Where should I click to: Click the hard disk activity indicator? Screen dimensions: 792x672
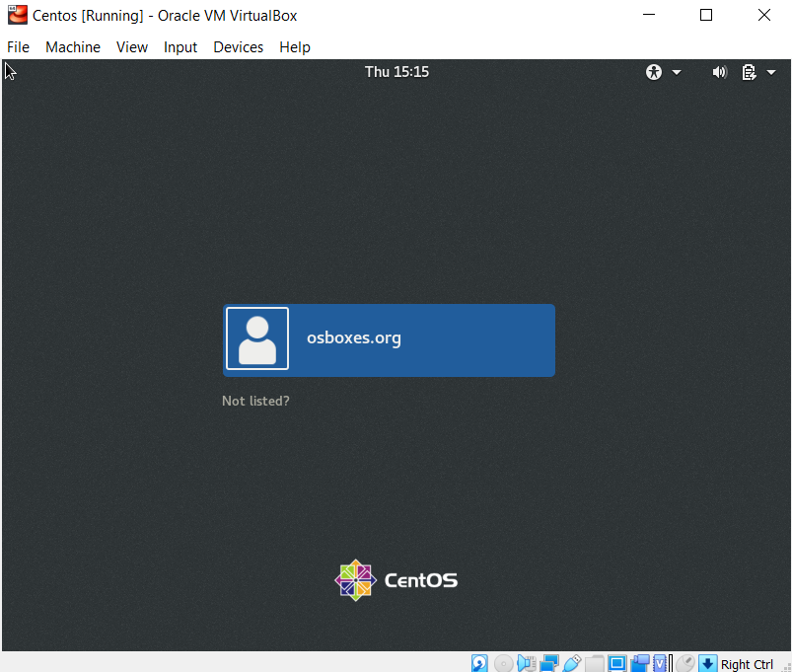[478, 663]
